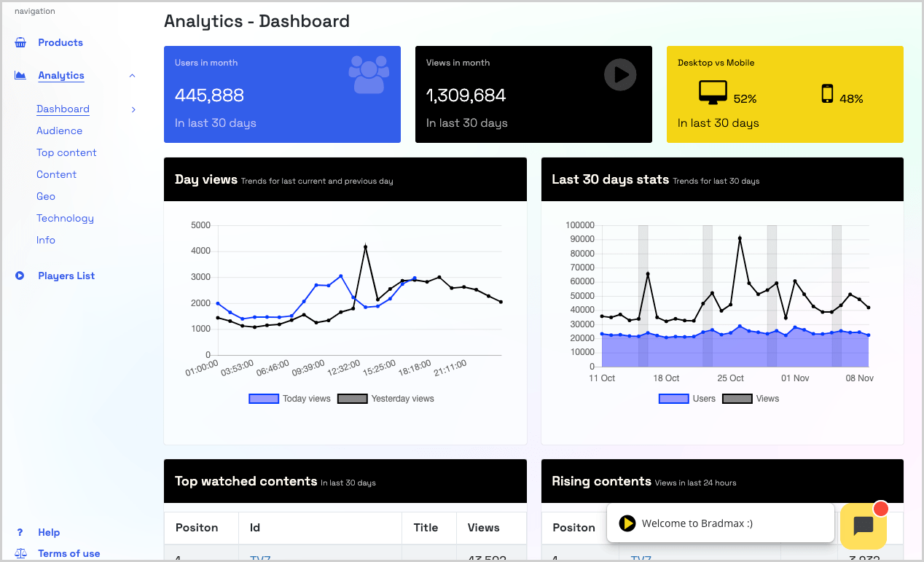Click the desktop monitor icon
This screenshot has height=562, width=924.
click(713, 93)
